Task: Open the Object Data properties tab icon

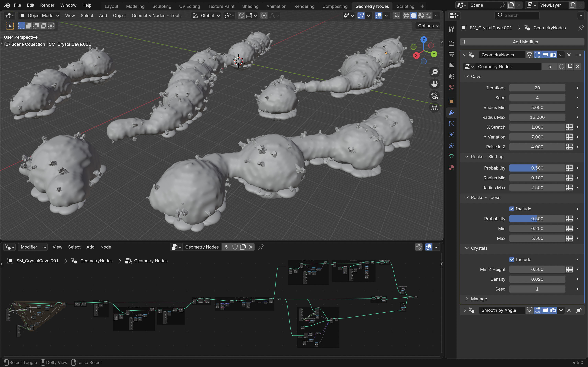Action: (451, 157)
